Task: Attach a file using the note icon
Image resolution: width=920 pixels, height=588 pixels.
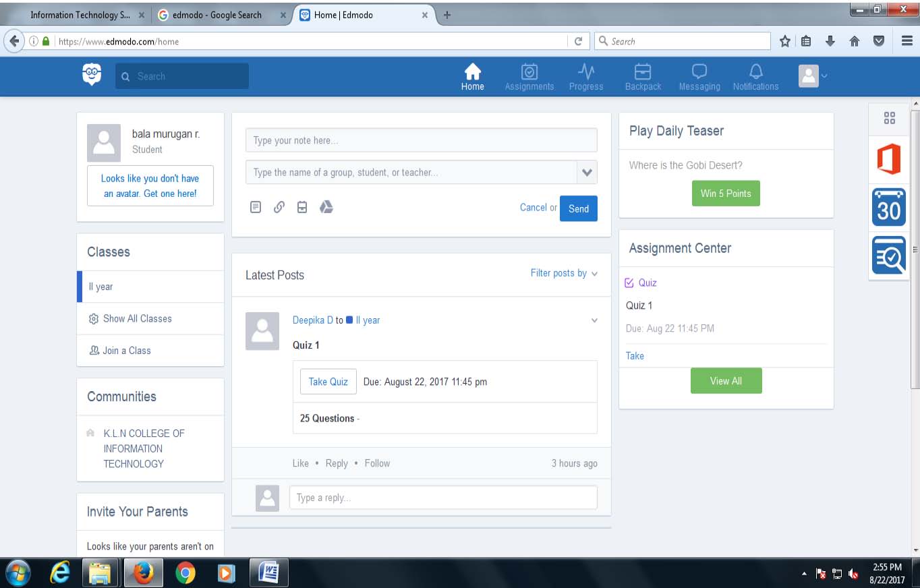Action: point(256,208)
